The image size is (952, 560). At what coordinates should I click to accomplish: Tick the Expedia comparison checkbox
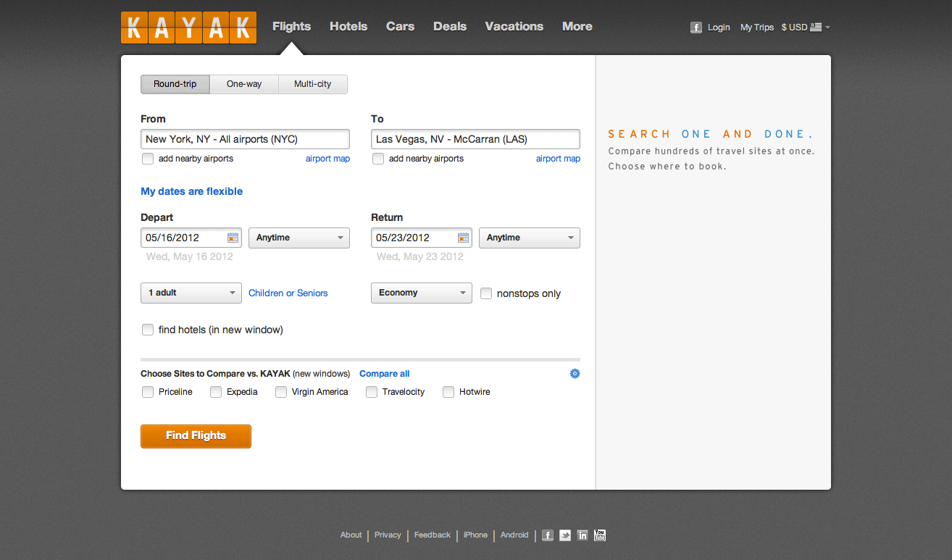tap(216, 392)
